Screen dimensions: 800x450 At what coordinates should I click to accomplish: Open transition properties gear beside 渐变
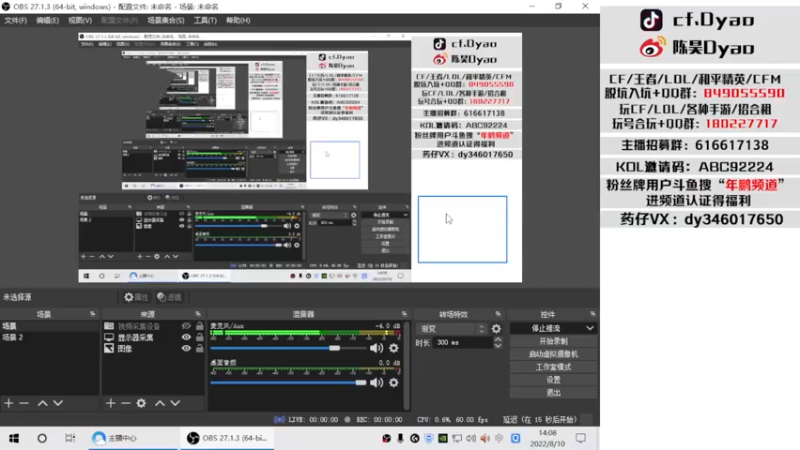[x=496, y=329]
